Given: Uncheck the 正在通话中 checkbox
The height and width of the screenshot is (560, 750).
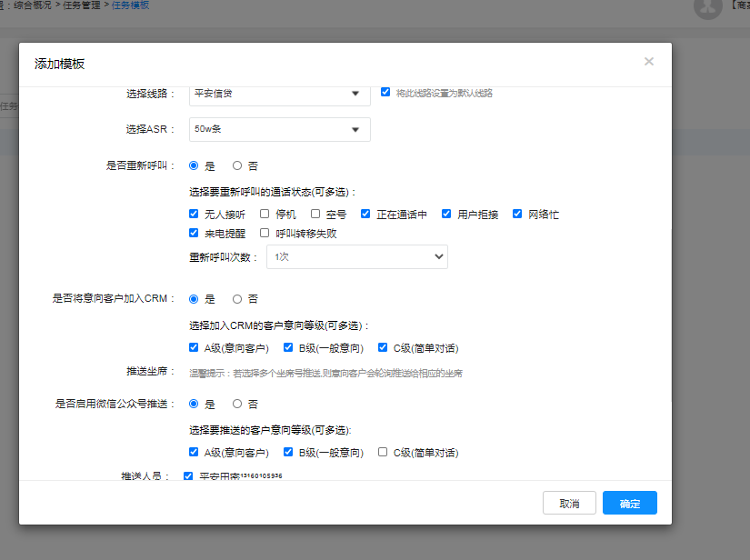Looking at the screenshot, I should tap(365, 214).
